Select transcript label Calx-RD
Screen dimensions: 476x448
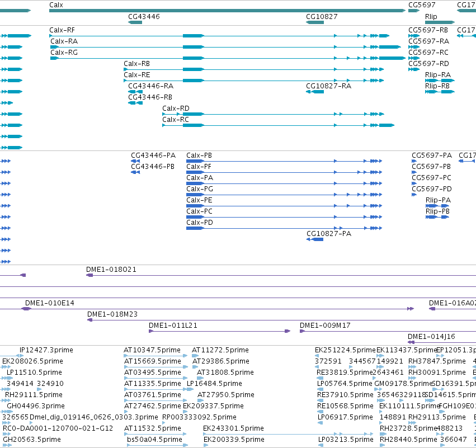(x=176, y=109)
